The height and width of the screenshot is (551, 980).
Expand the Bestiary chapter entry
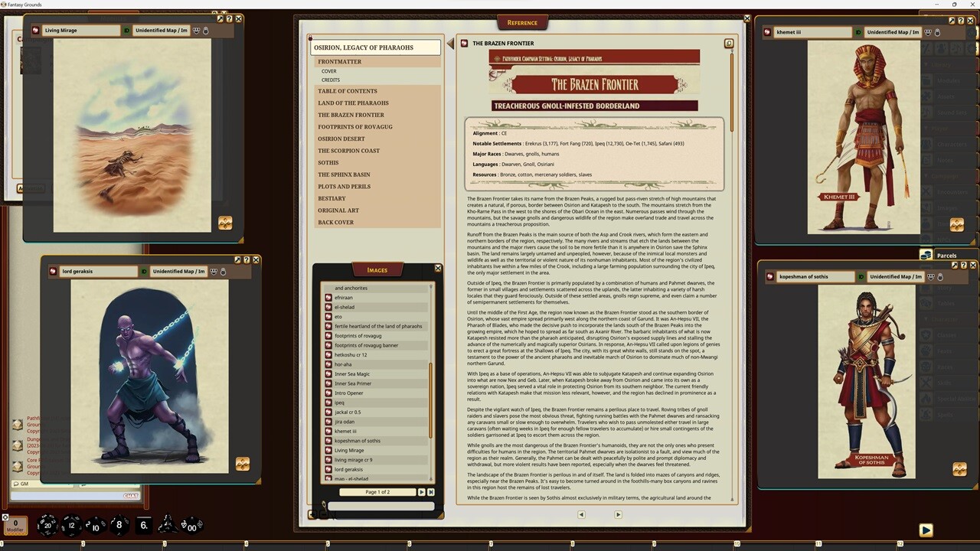332,198
